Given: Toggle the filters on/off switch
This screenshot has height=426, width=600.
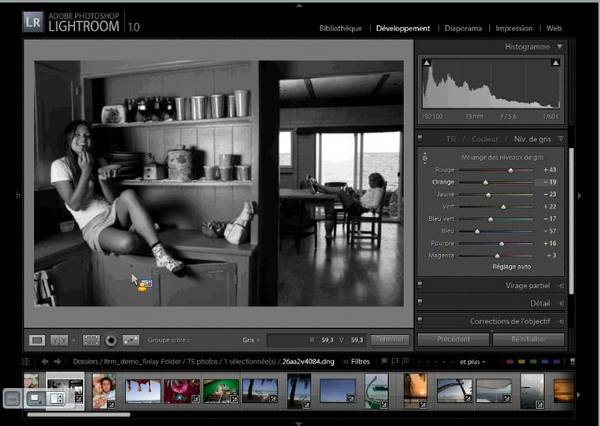Looking at the screenshot, I should 572,362.
